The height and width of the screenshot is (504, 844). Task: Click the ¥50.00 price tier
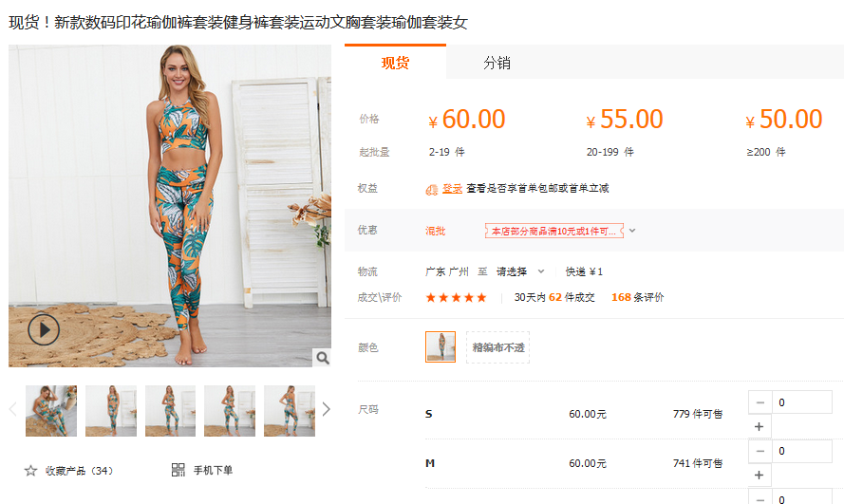(x=784, y=119)
